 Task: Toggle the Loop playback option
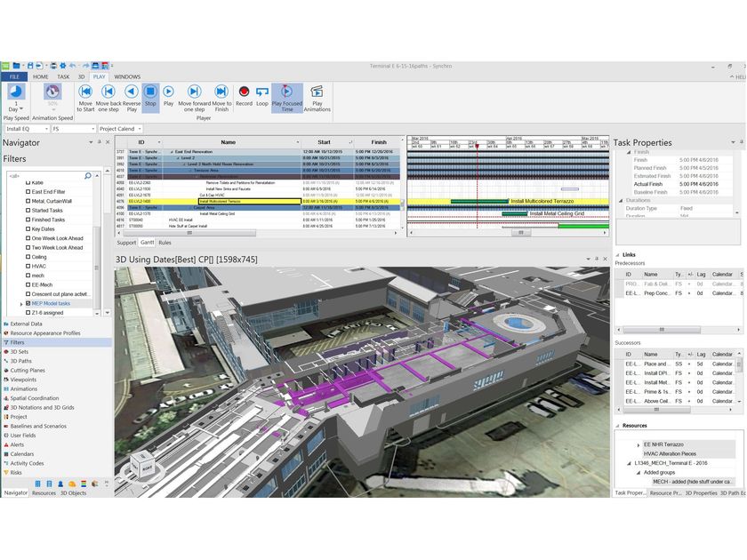tap(262, 96)
